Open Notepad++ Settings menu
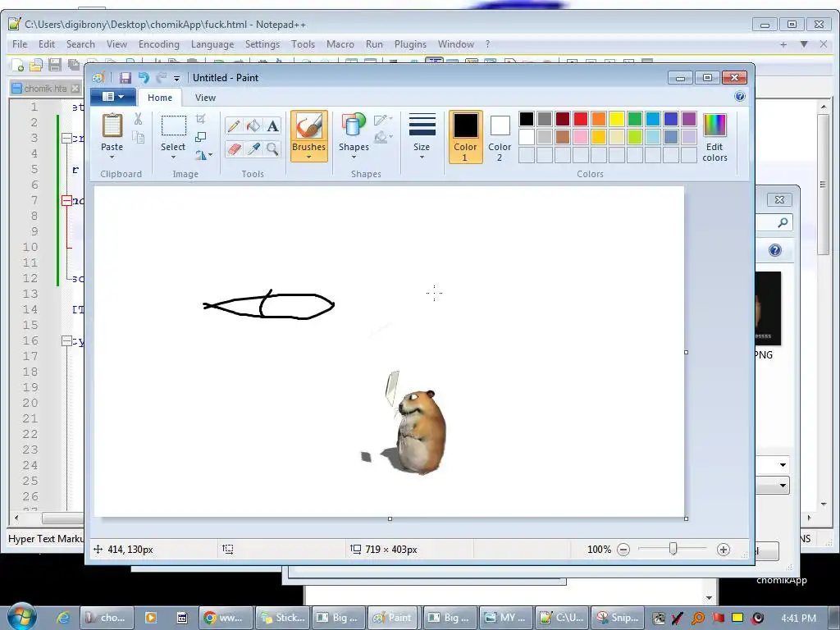The image size is (840, 630). pyautogui.click(x=262, y=44)
